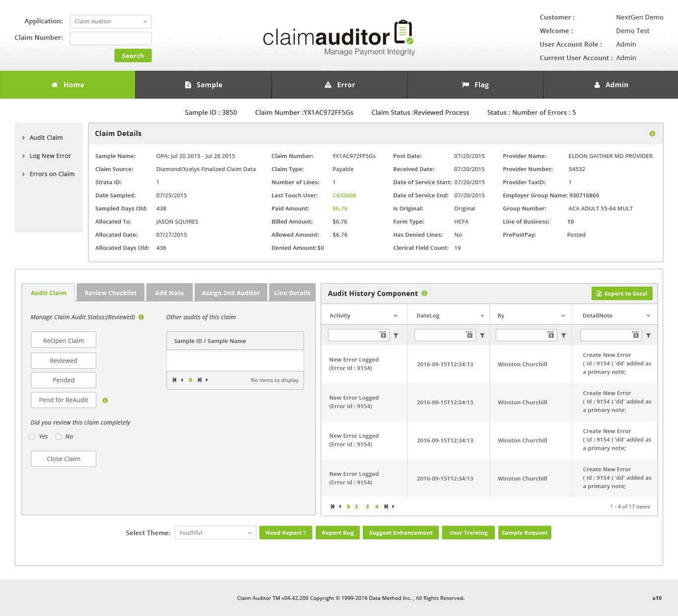Open Errors on Claim in left sidebar

(x=52, y=174)
